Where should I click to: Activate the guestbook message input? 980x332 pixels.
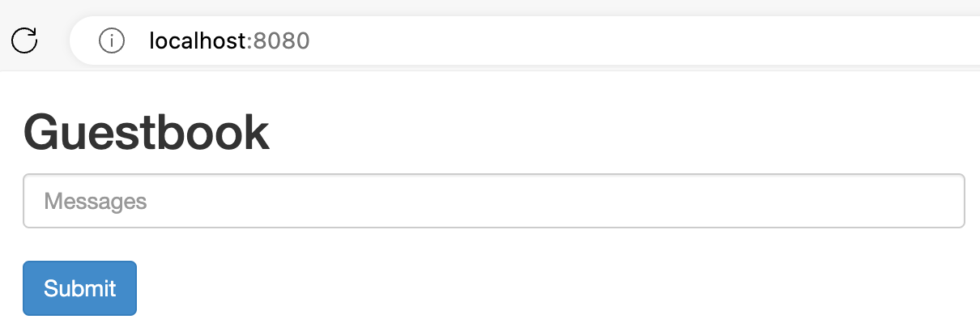point(493,201)
